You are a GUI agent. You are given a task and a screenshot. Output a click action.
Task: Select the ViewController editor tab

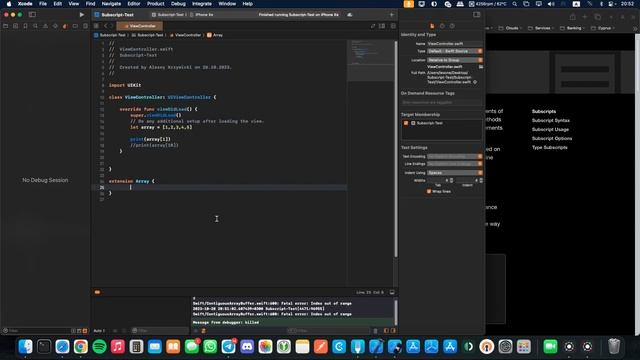[x=140, y=26]
